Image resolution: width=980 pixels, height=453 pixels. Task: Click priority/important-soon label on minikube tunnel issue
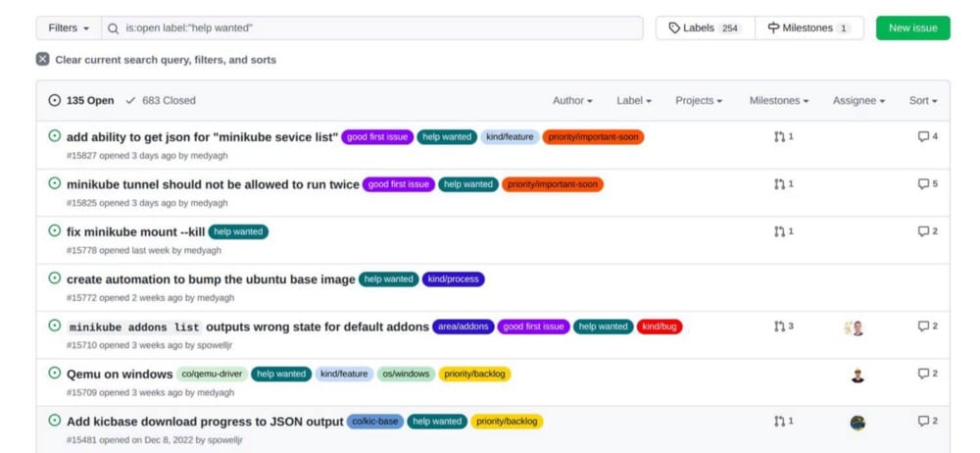[553, 184]
